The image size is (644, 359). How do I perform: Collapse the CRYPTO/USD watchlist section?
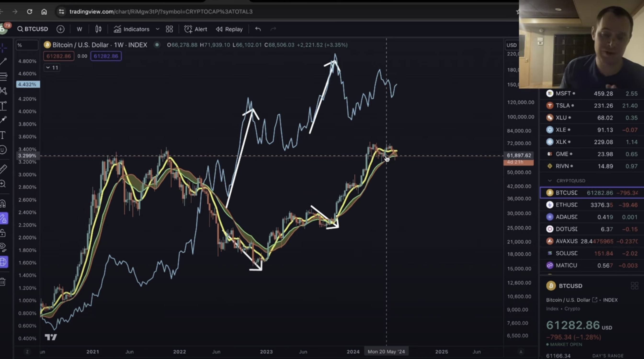tap(550, 181)
